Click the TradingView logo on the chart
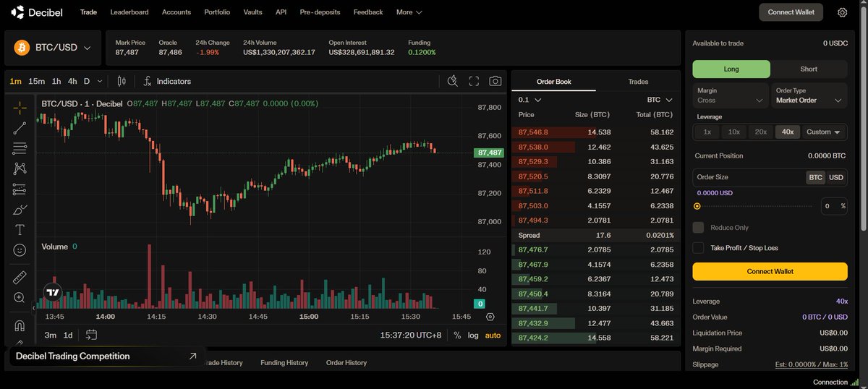 point(53,293)
